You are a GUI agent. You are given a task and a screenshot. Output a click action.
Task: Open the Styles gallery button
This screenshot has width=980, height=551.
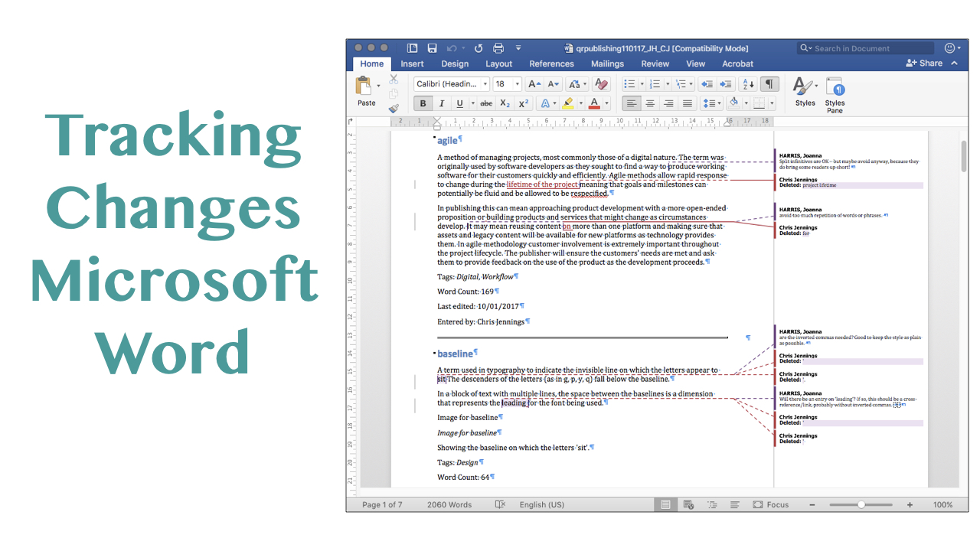[805, 92]
